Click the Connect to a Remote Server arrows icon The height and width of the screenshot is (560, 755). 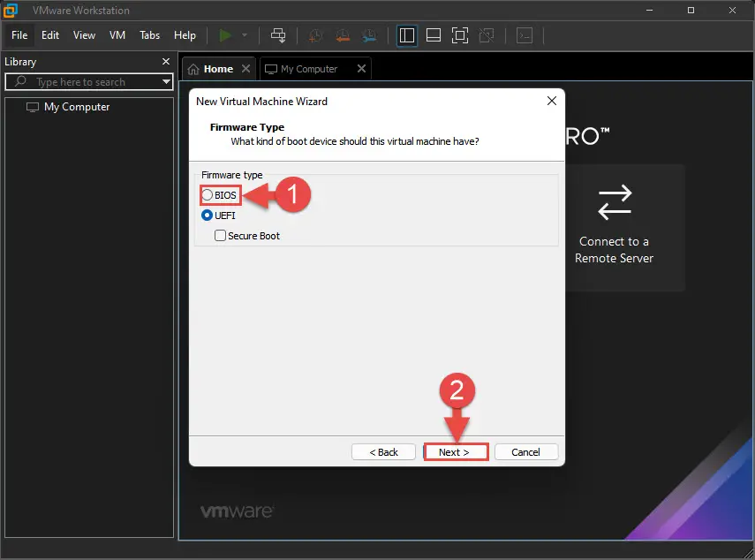[x=615, y=201]
